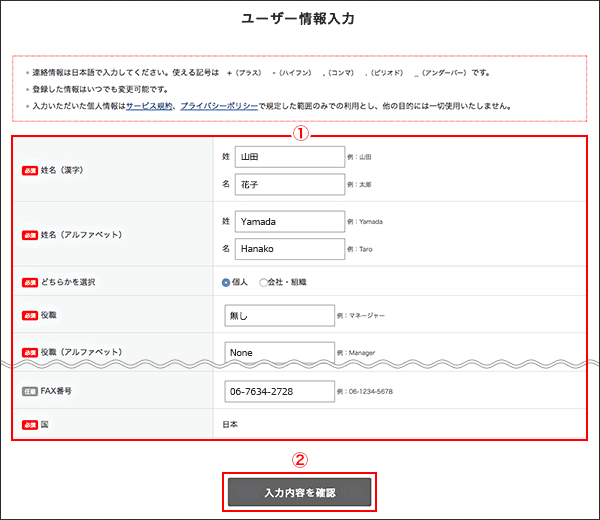
Task: Click the 必須 badge beside 姓名（アルファベット）
Action: [x=28, y=235]
